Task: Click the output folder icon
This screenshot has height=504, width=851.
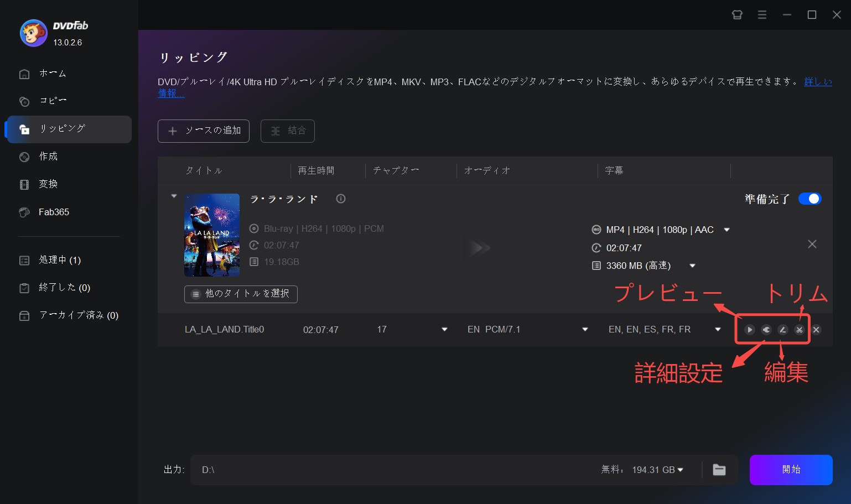Action: (719, 470)
